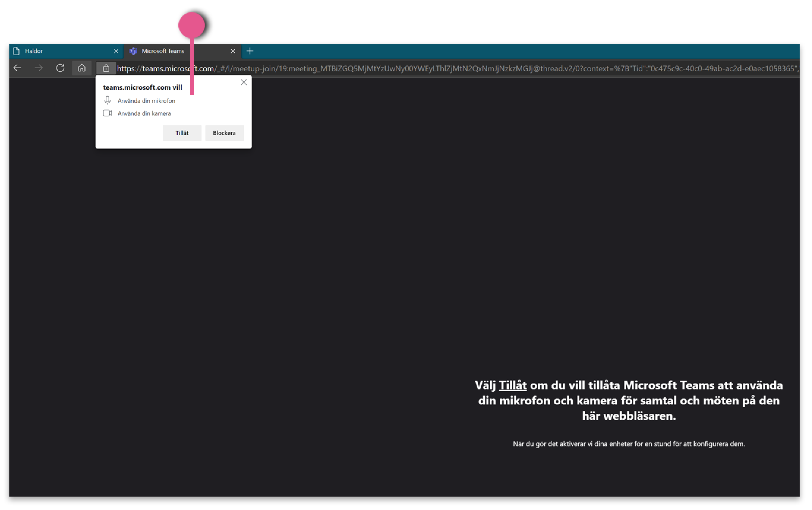Open a new tab with the plus icon

pos(250,51)
